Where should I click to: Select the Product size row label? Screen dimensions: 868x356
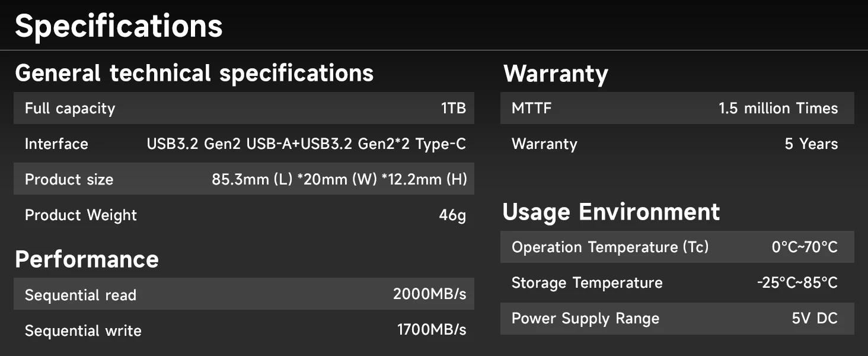pyautogui.click(x=69, y=180)
